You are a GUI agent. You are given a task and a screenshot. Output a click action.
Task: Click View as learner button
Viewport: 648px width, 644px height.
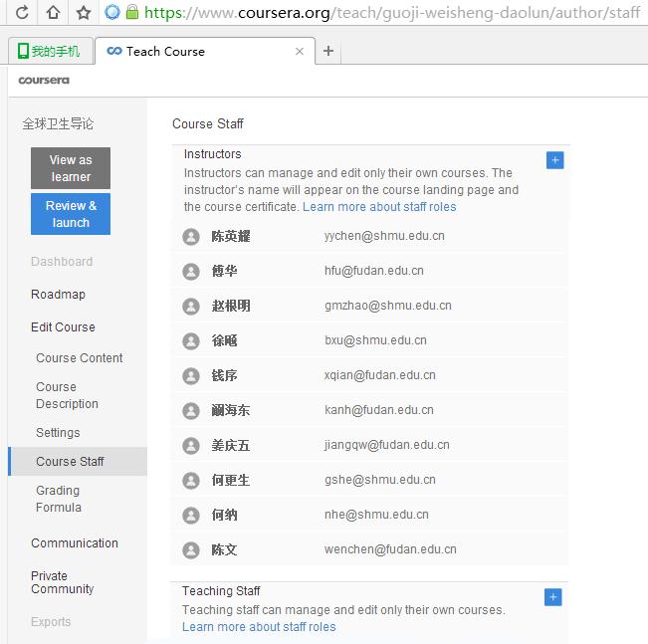click(71, 168)
